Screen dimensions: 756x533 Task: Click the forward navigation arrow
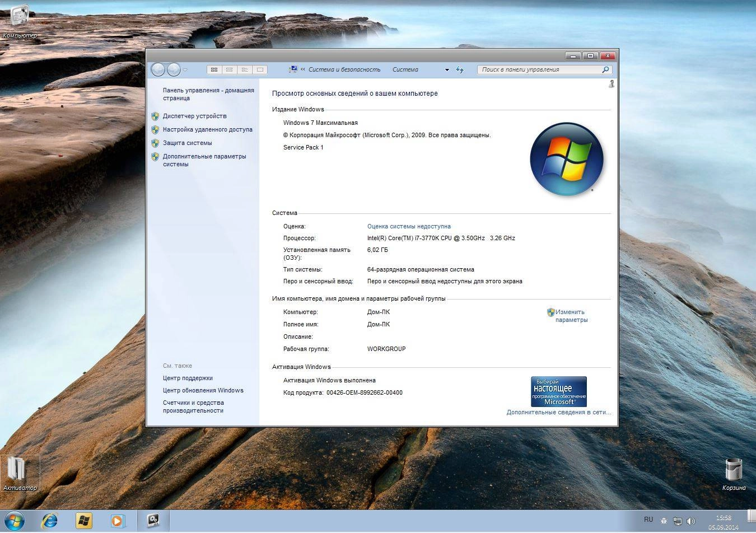point(174,69)
